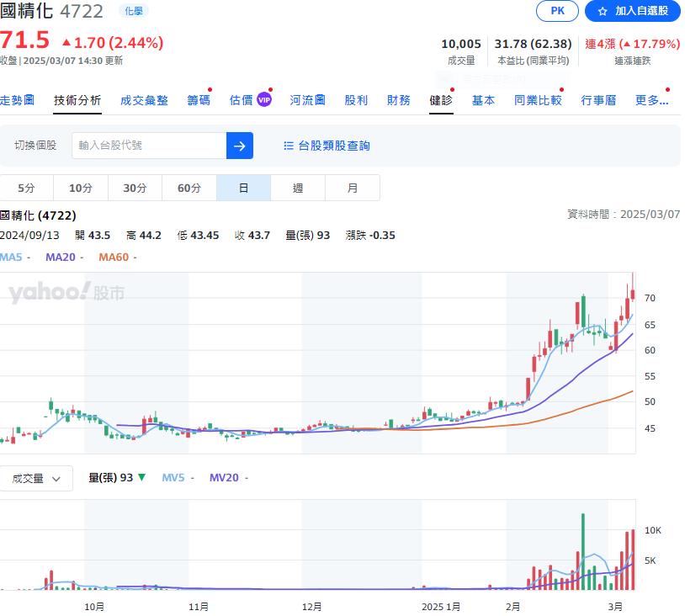This screenshot has width=685, height=616.
Task: Click the 化學 category tag
Action: 134,11
